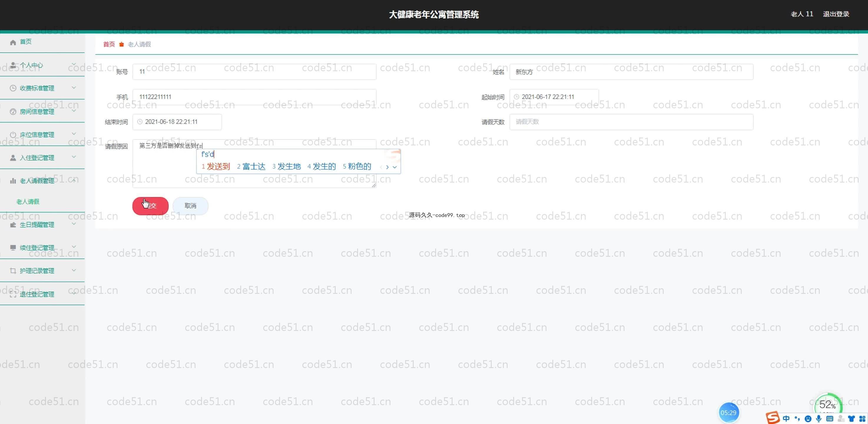Click the 续住登记管理 monitor icon
The height and width of the screenshot is (424, 868).
(13, 248)
